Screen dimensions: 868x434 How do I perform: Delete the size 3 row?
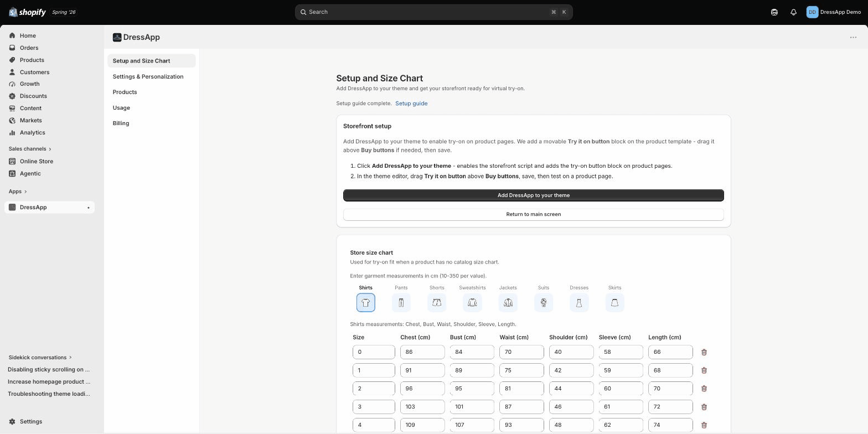click(x=704, y=407)
